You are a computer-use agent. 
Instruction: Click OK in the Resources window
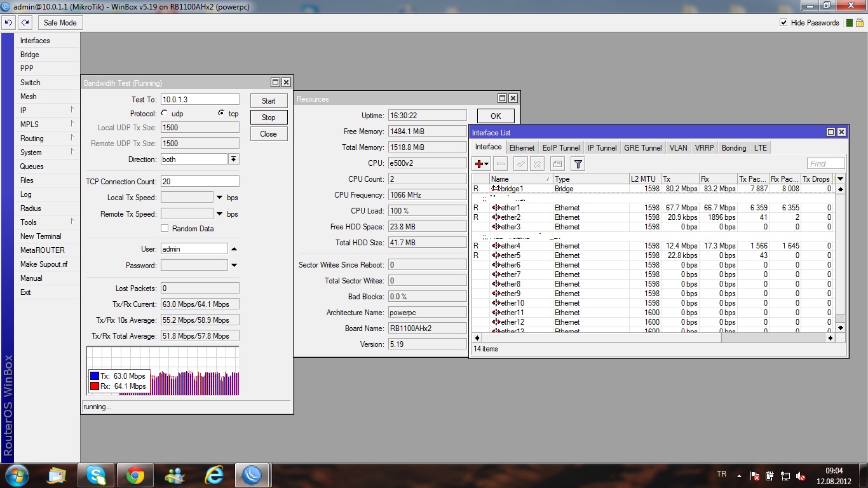tap(496, 116)
